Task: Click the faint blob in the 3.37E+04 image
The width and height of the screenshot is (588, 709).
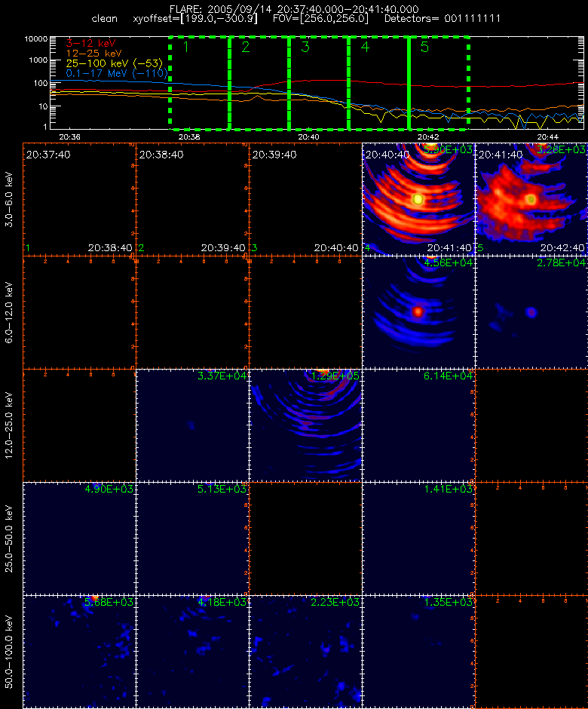Action: point(191,425)
